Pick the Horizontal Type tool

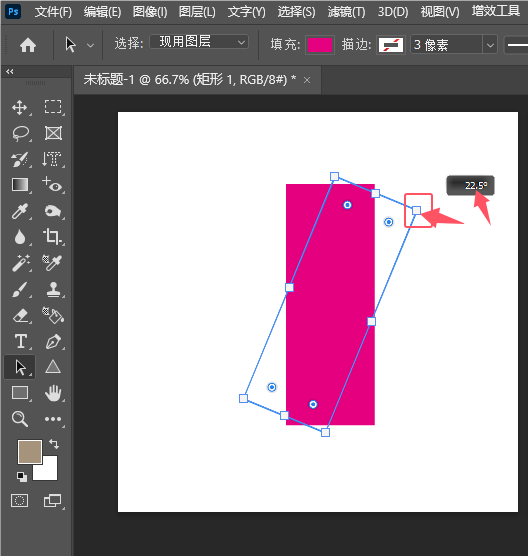(21, 341)
